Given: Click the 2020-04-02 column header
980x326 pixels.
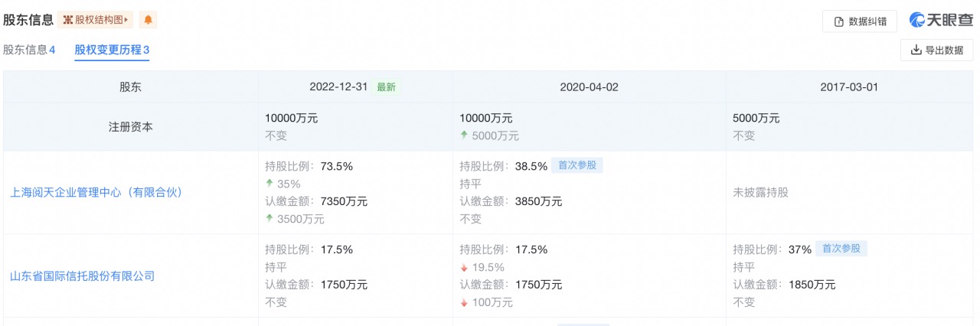Looking at the screenshot, I should tap(590, 87).
